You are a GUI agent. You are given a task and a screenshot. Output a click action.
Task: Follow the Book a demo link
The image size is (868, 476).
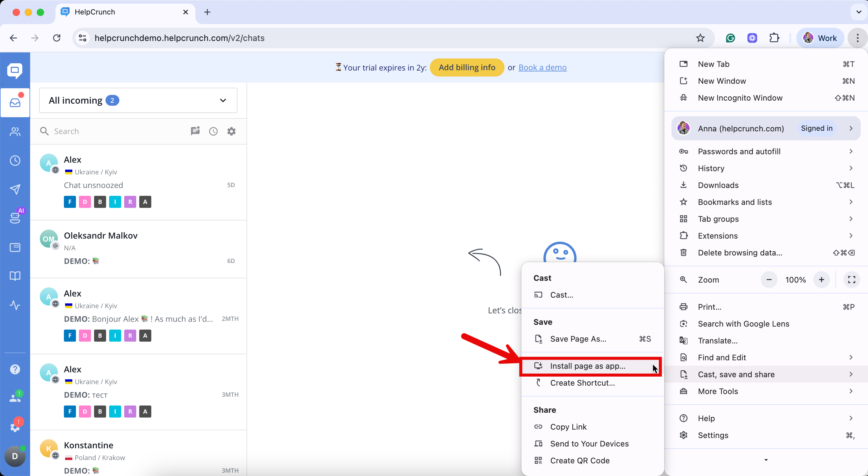(542, 67)
